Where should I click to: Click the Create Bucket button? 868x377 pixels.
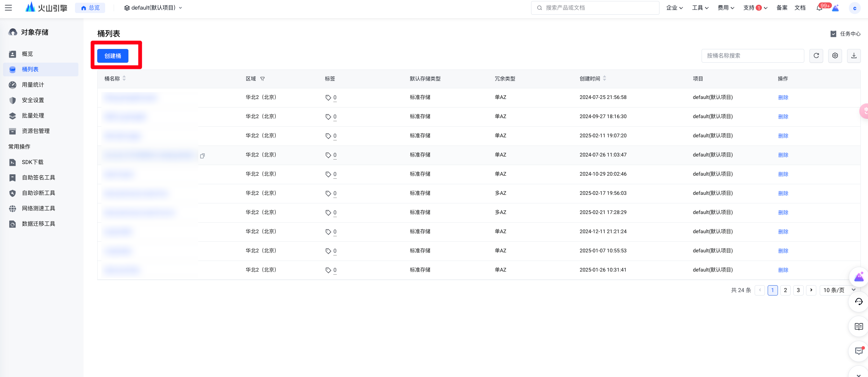coord(113,56)
